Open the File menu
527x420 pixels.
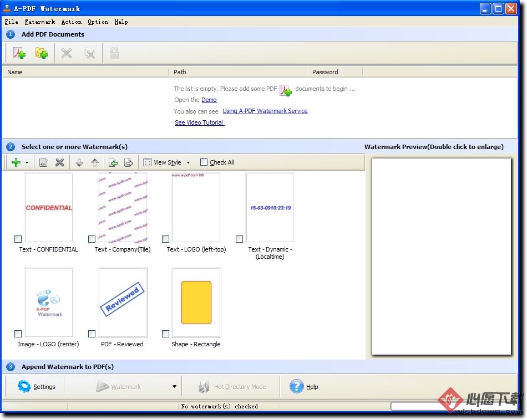tap(12, 22)
